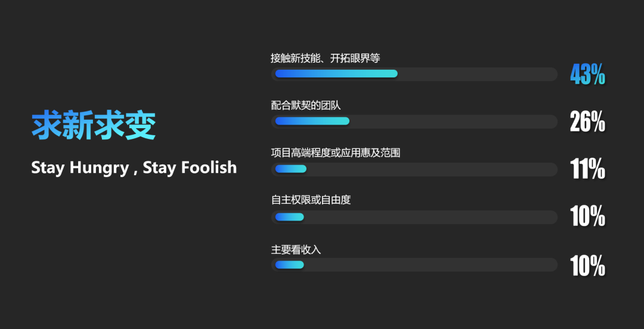Click the Stay Hungry, Stay Foolish subtitle
644x329 pixels.
[134, 167]
